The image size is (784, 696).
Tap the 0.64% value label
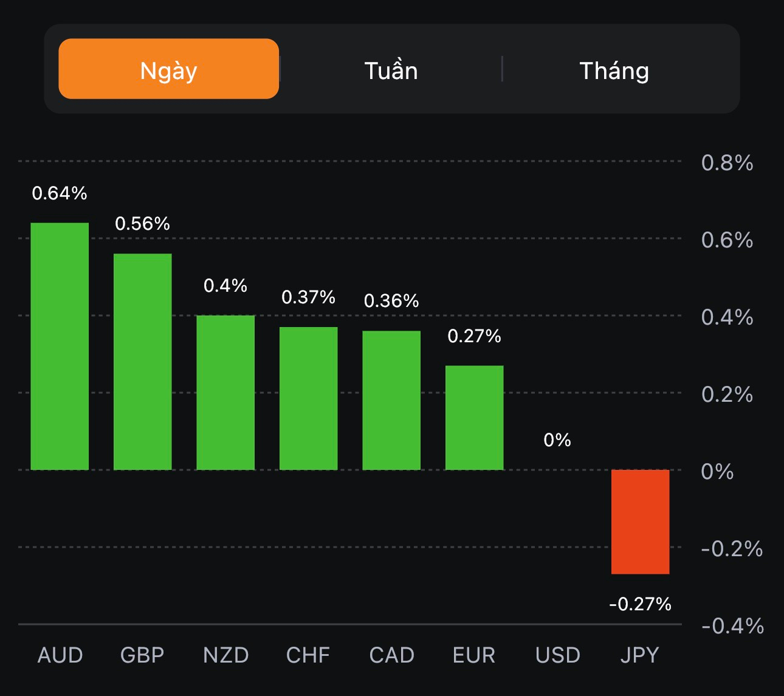pos(60,193)
